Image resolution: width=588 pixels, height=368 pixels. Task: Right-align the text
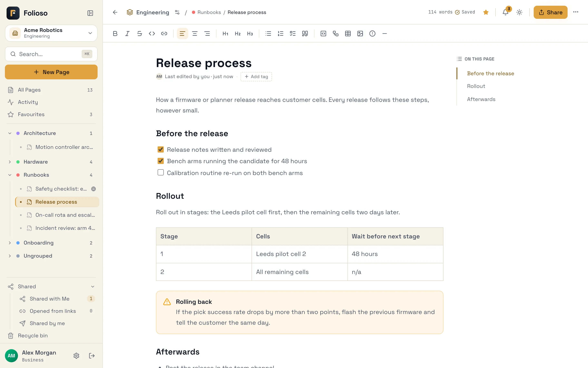pyautogui.click(x=207, y=34)
